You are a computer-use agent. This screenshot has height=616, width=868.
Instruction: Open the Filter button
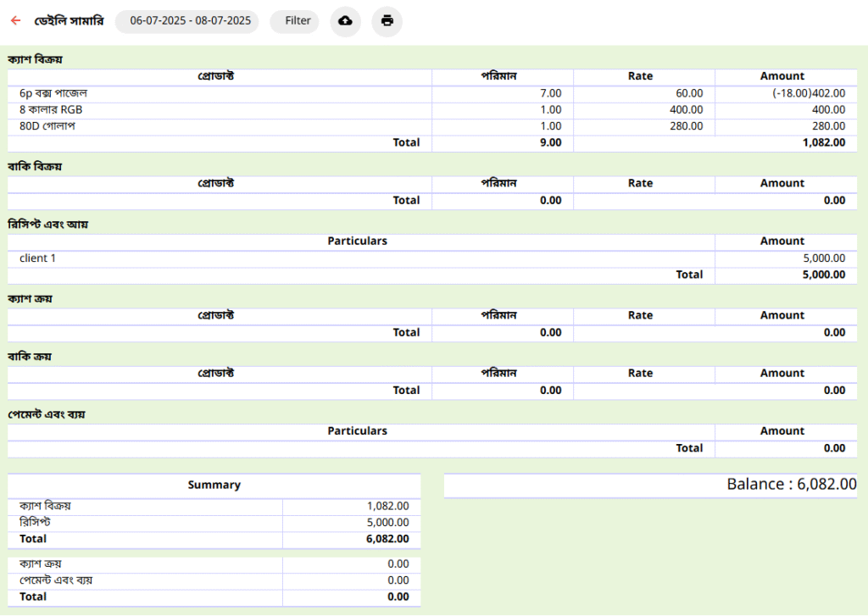pyautogui.click(x=294, y=21)
